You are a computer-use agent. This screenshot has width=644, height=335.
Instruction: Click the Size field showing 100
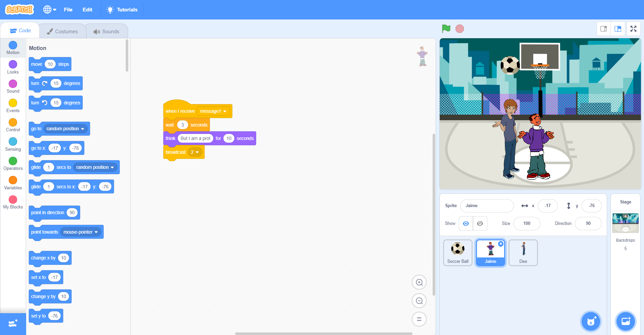click(x=527, y=224)
